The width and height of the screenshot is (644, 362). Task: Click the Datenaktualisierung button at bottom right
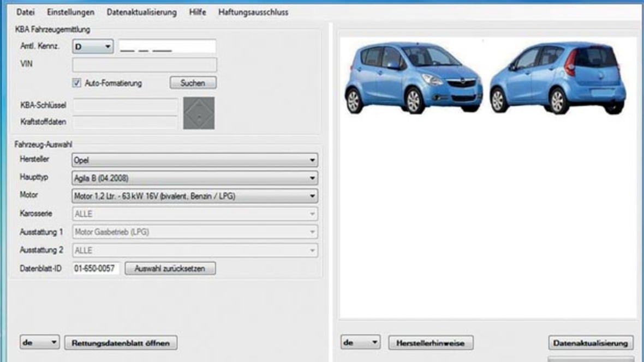pos(591,343)
